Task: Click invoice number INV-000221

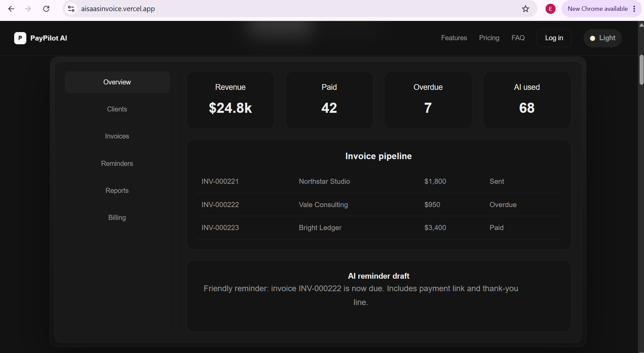Action: (220, 181)
